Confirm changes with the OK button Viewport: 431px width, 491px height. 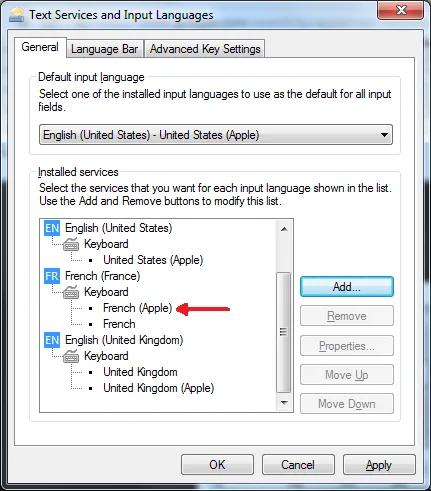click(x=217, y=465)
